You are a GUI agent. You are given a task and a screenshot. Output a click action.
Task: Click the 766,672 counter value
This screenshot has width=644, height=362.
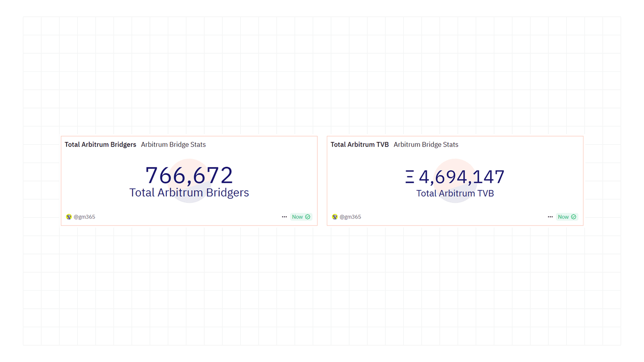pyautogui.click(x=189, y=175)
